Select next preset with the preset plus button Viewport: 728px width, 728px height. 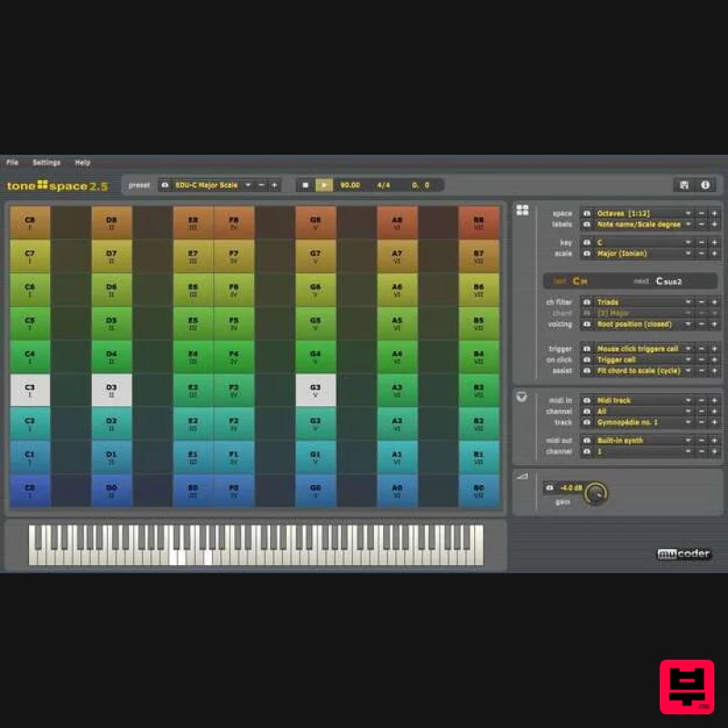pos(275,185)
